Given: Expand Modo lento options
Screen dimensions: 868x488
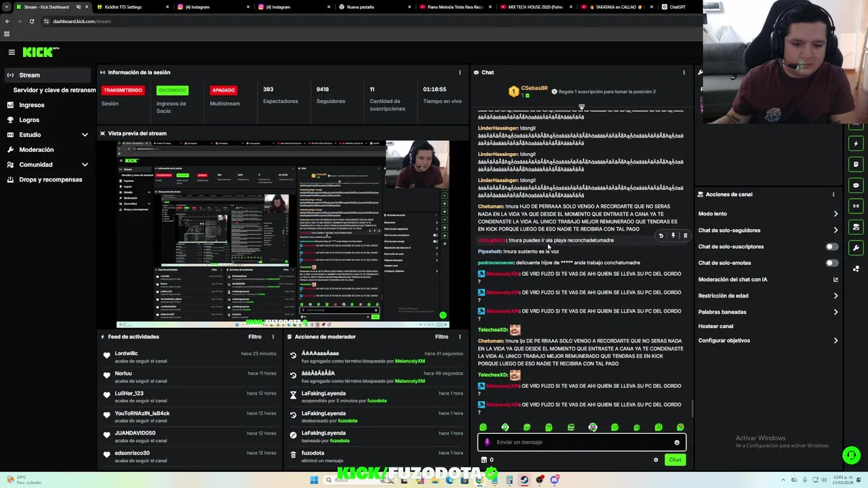Looking at the screenshot, I should (x=835, y=214).
